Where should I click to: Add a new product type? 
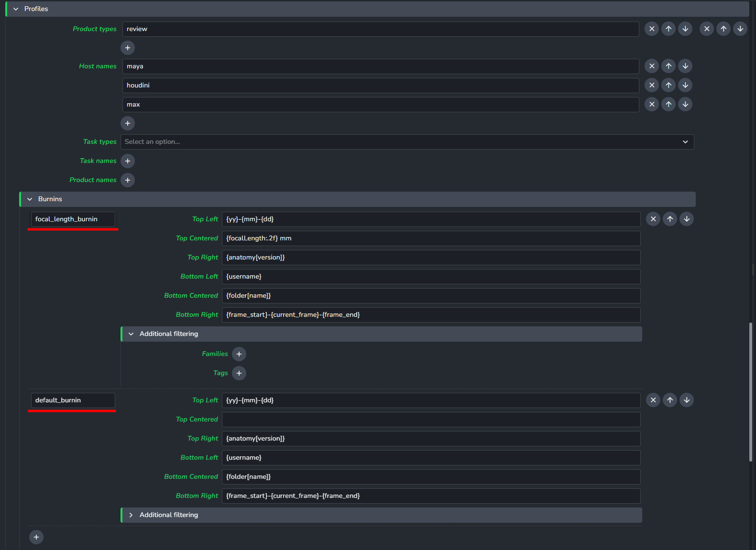click(x=128, y=48)
